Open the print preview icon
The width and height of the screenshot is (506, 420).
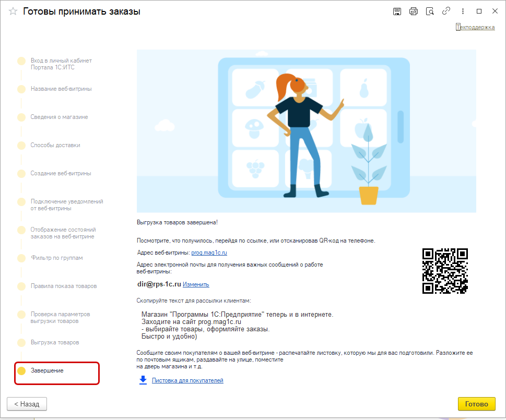click(430, 11)
